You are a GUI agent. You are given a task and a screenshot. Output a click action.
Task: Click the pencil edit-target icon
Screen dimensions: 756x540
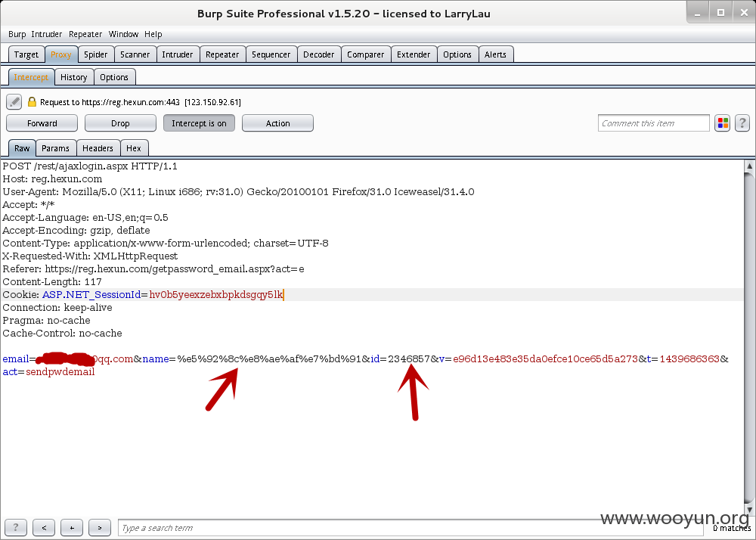(x=14, y=102)
